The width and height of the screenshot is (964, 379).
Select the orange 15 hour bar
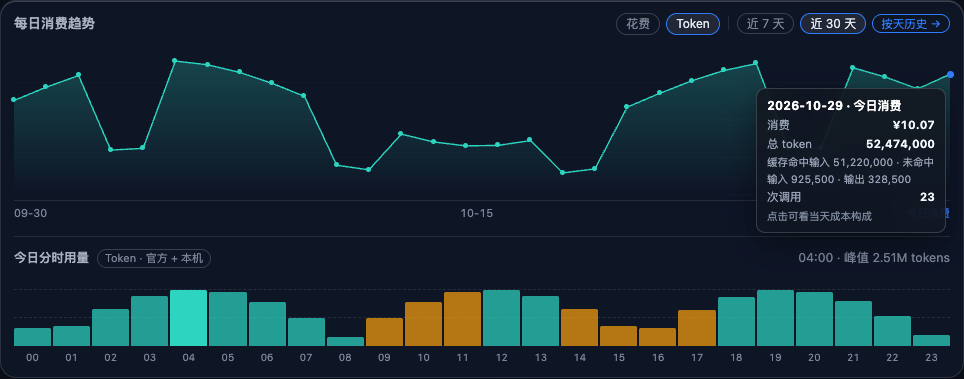coord(618,336)
